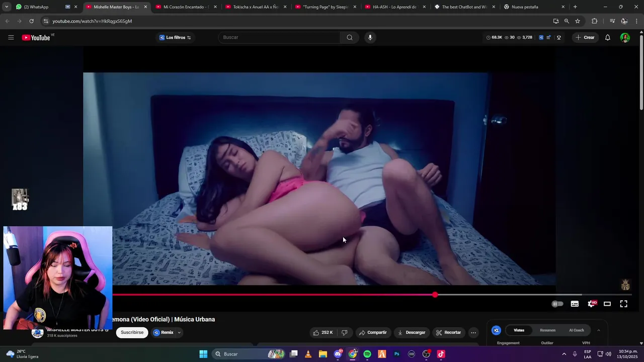Switch to The best ChatBot tab
The image size is (644, 362).
tap(465, 7)
